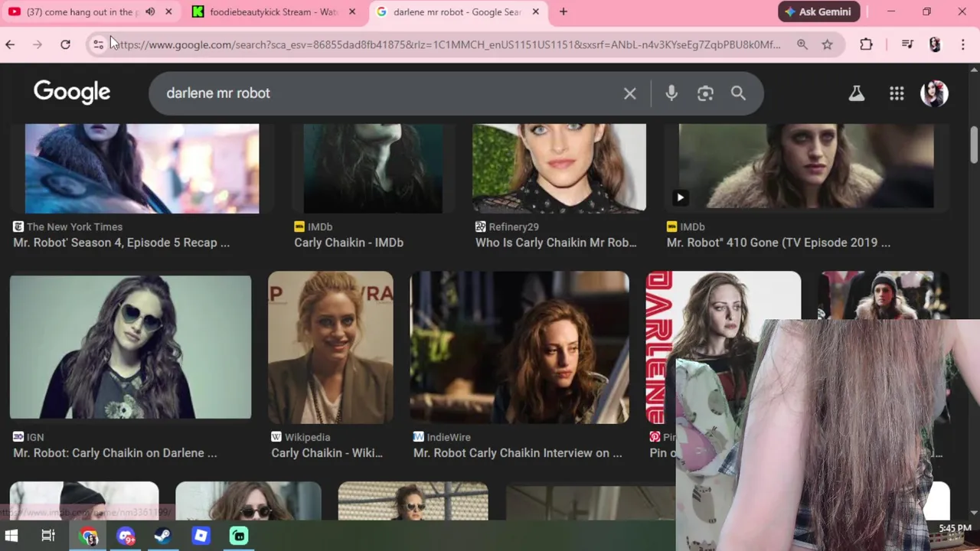Open the Carly Chaikin - IMDb result
Image resolution: width=980 pixels, height=551 pixels.
click(348, 243)
